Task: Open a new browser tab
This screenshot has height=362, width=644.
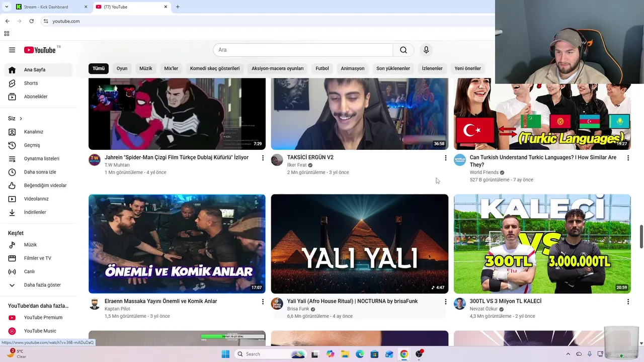Action: coord(178,7)
